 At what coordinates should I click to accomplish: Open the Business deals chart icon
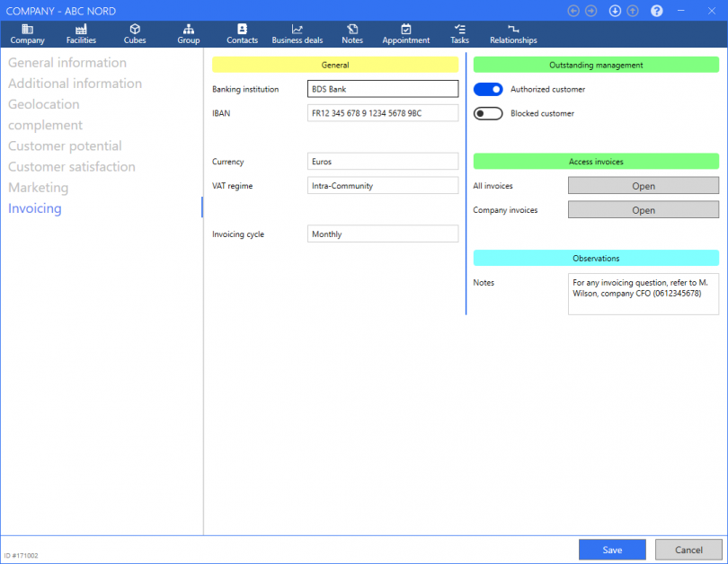[x=297, y=30]
